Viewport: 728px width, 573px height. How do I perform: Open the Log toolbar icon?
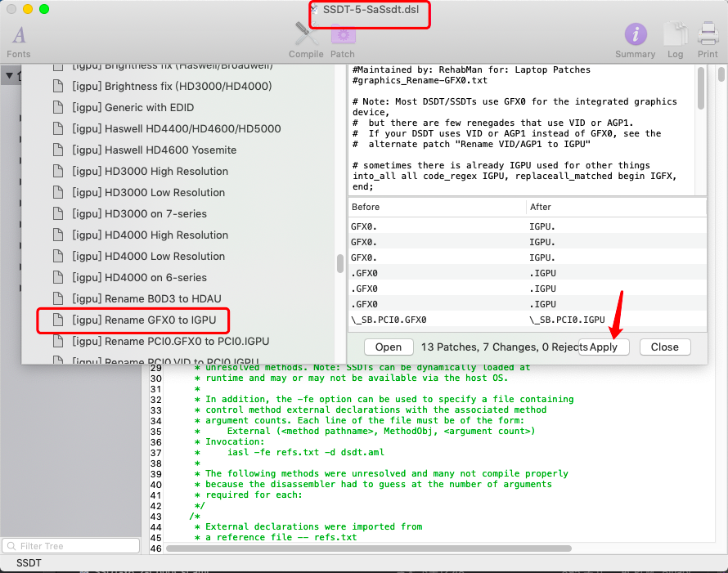click(x=676, y=34)
